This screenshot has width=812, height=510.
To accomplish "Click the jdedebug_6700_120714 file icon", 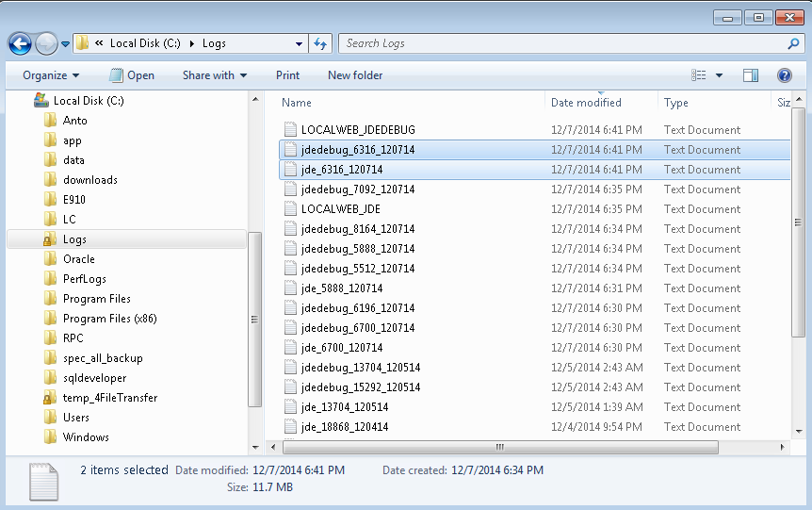I will coord(290,328).
